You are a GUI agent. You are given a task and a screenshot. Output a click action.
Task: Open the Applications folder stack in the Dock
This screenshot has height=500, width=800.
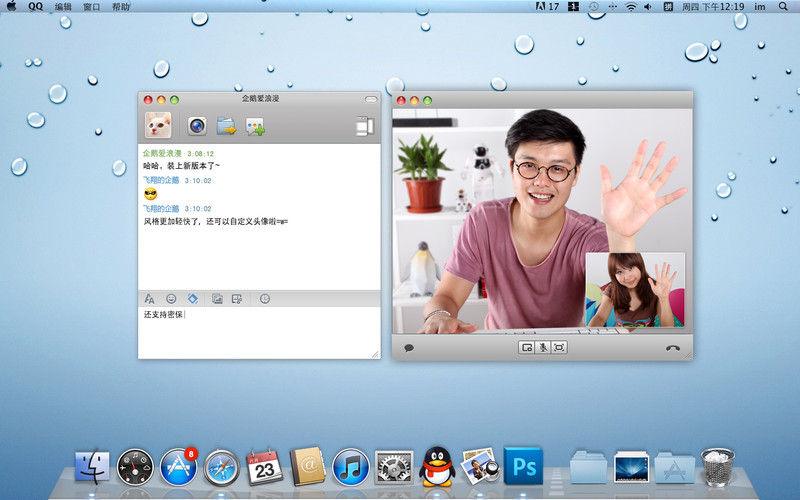pos(674,467)
